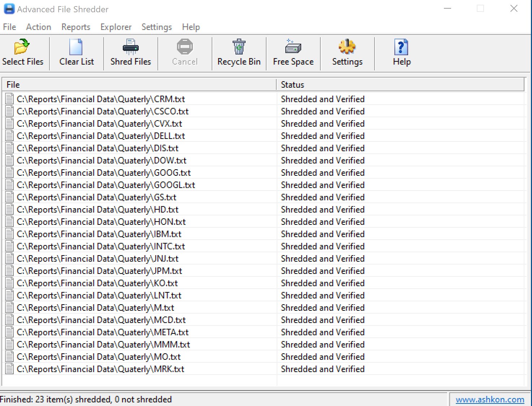Click the document icon for IBM.txt
532x406 pixels.
pos(10,234)
